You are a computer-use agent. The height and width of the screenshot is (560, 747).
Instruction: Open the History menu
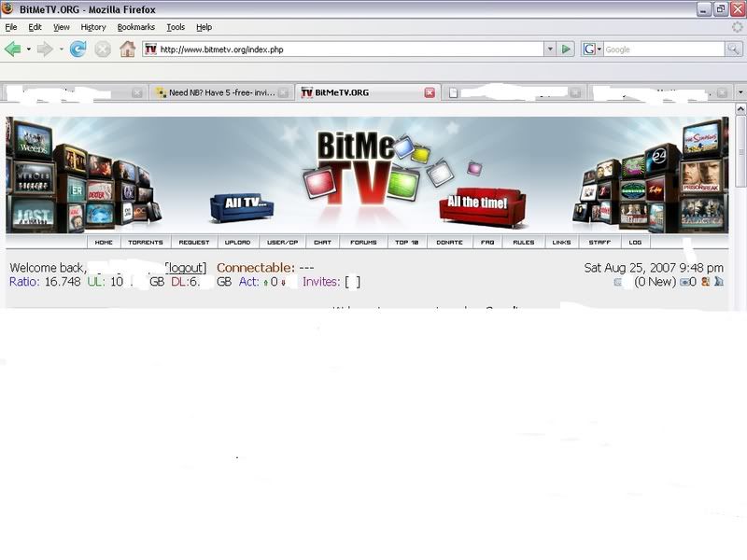93,27
